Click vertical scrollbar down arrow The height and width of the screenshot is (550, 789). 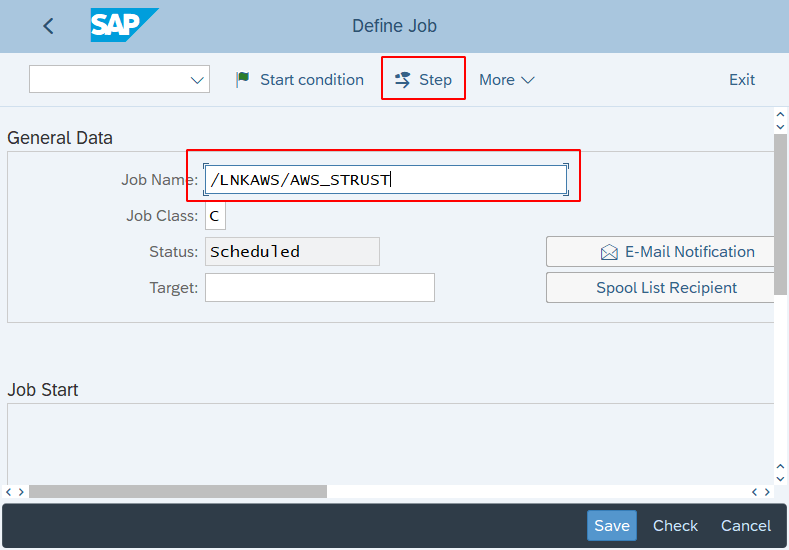pyautogui.click(x=781, y=468)
